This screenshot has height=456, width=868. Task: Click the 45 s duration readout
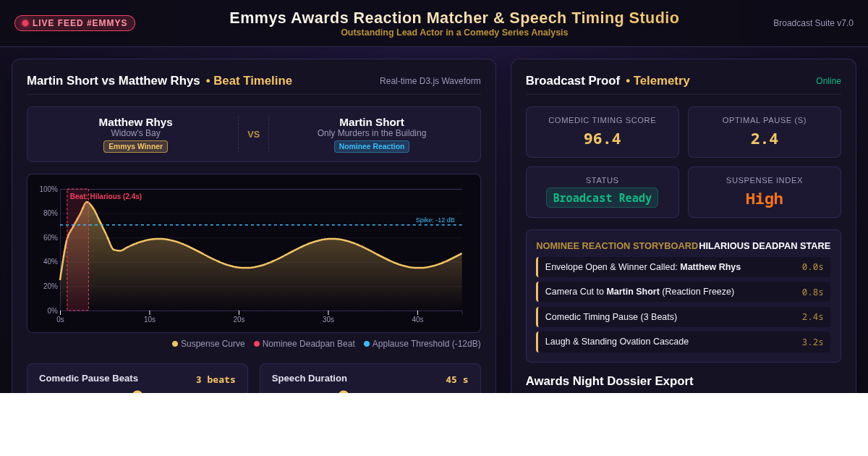coord(457,379)
